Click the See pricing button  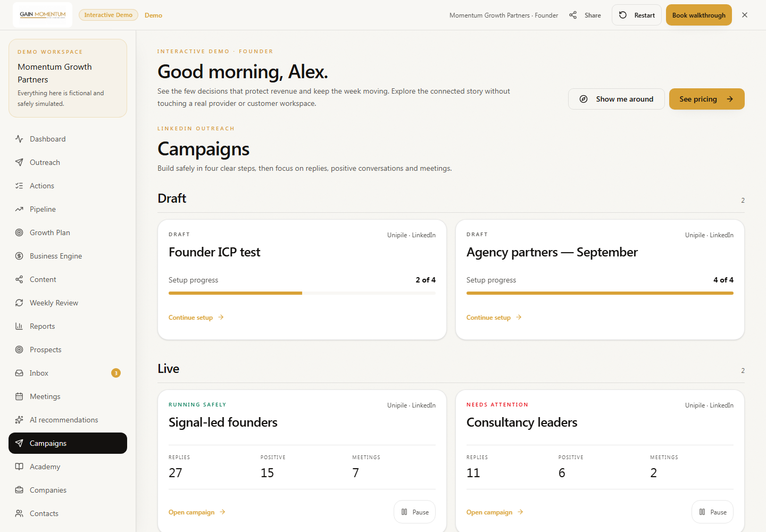[707, 99]
